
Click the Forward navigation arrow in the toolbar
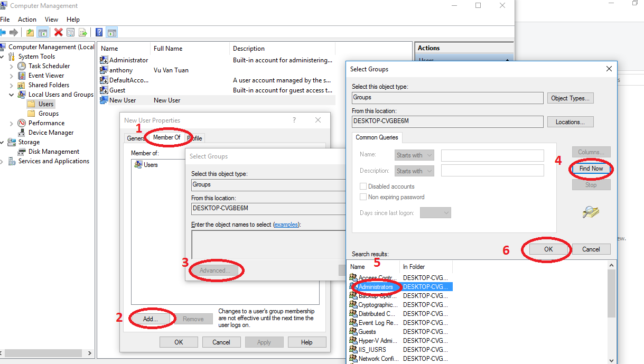(15, 32)
